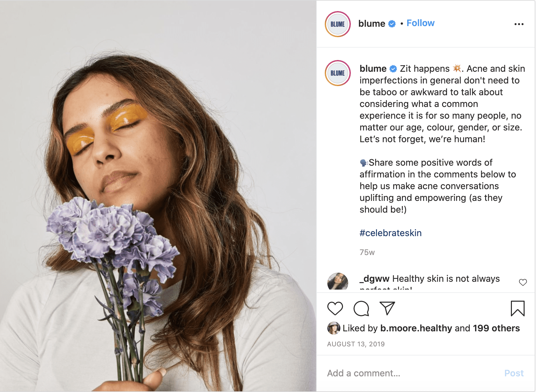Viewport: 536px width, 392px height.
Task: Share post via paper plane icon
Action: (387, 309)
